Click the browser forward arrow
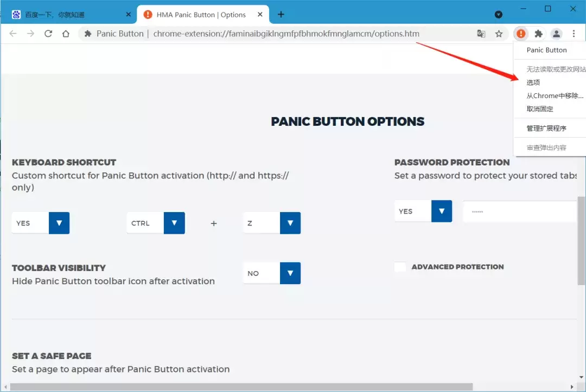Image resolution: width=586 pixels, height=392 pixels. 30,34
